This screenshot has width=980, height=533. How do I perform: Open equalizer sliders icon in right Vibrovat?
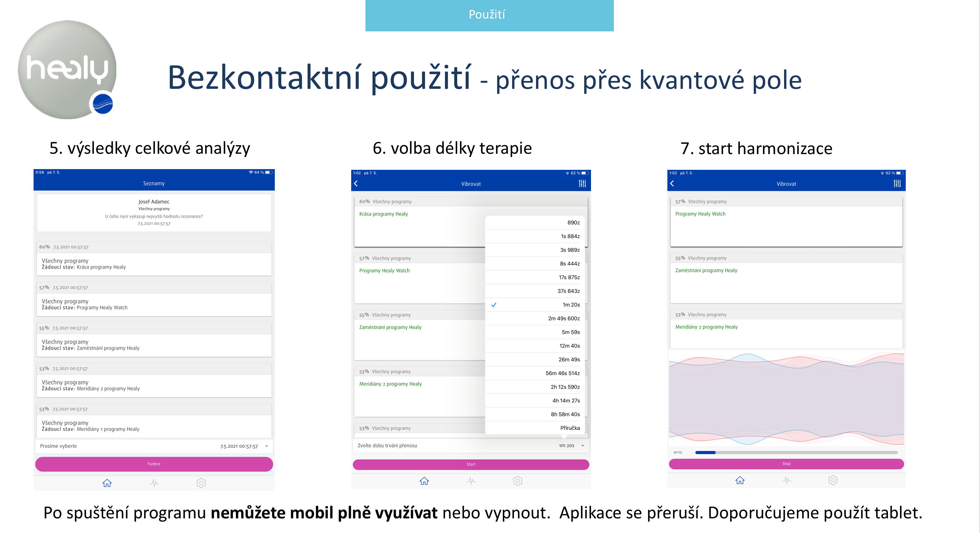(898, 184)
